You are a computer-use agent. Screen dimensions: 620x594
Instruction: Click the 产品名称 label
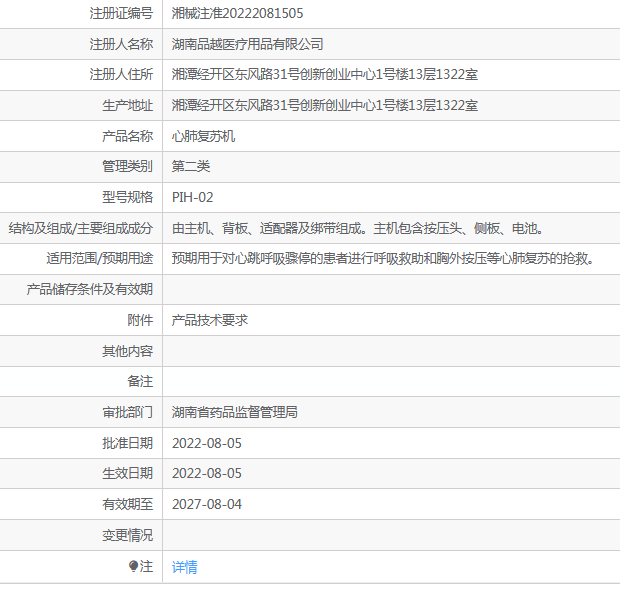point(127,136)
